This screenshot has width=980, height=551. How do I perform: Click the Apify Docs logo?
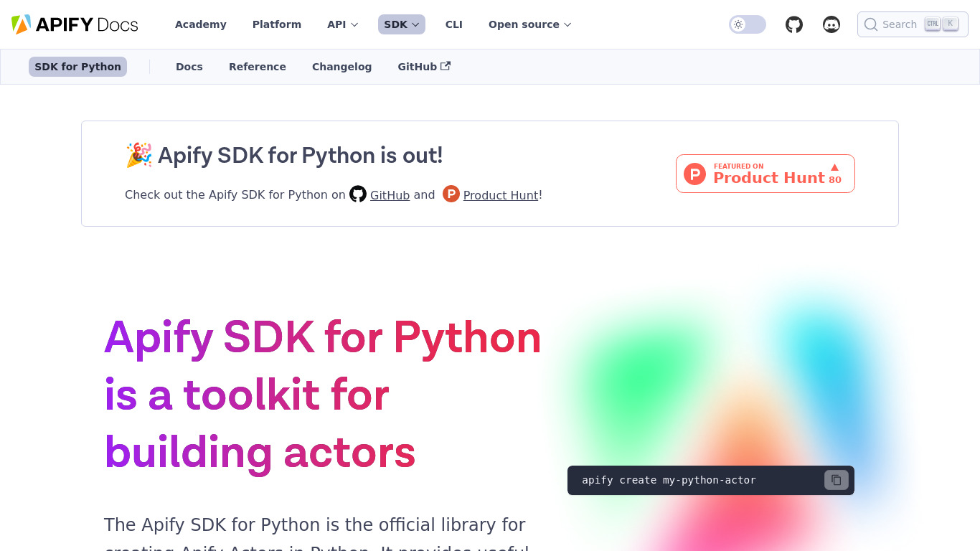pos(75,24)
